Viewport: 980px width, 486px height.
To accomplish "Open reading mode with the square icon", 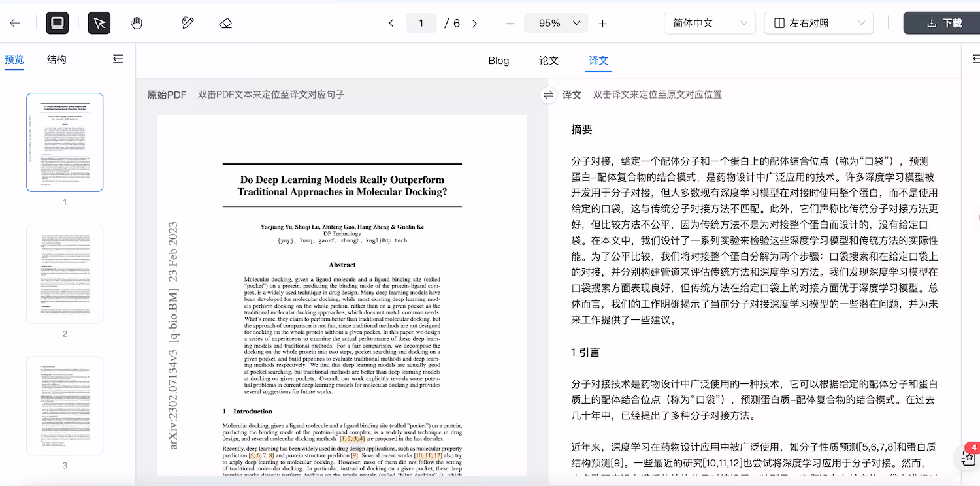I will (57, 22).
